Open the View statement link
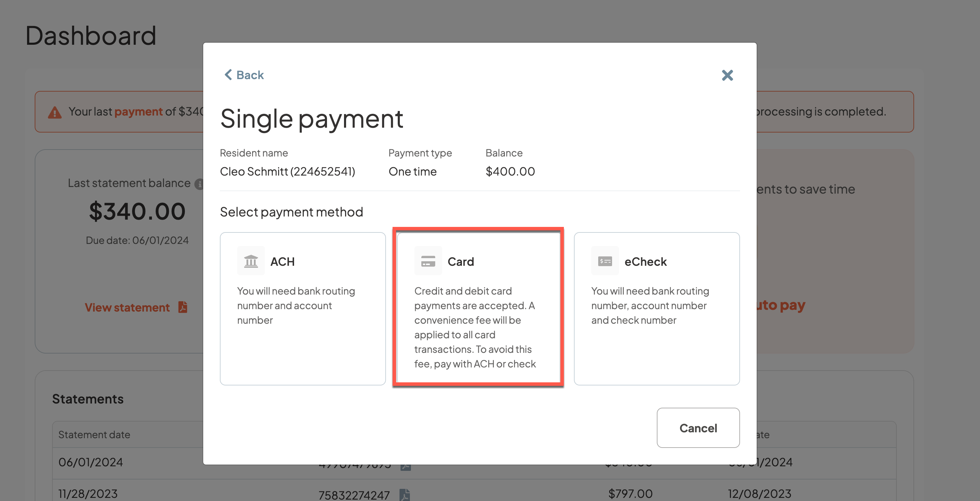This screenshot has width=980, height=501. point(127,307)
